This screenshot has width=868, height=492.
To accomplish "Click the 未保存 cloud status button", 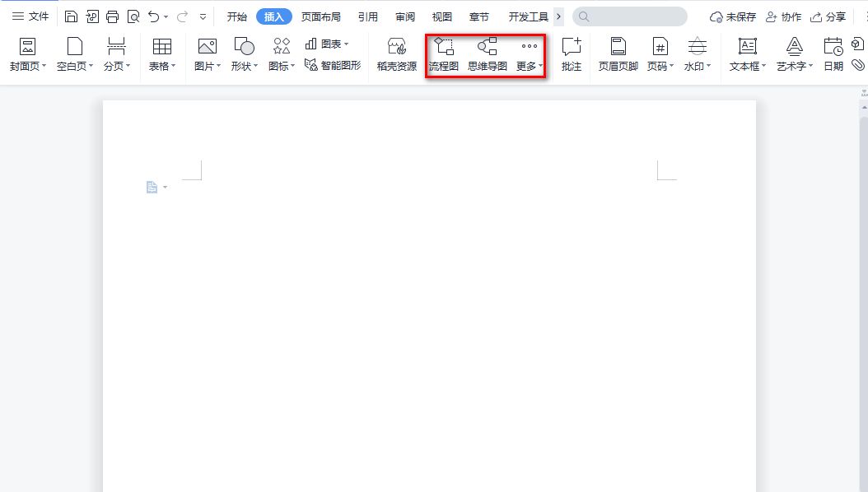I will pyautogui.click(x=732, y=17).
